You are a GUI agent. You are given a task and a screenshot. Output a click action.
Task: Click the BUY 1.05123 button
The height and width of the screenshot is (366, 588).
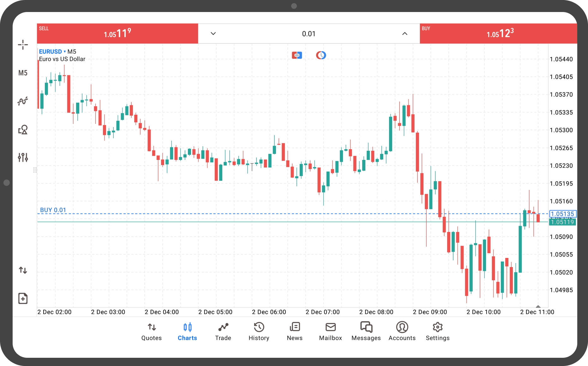pos(498,34)
